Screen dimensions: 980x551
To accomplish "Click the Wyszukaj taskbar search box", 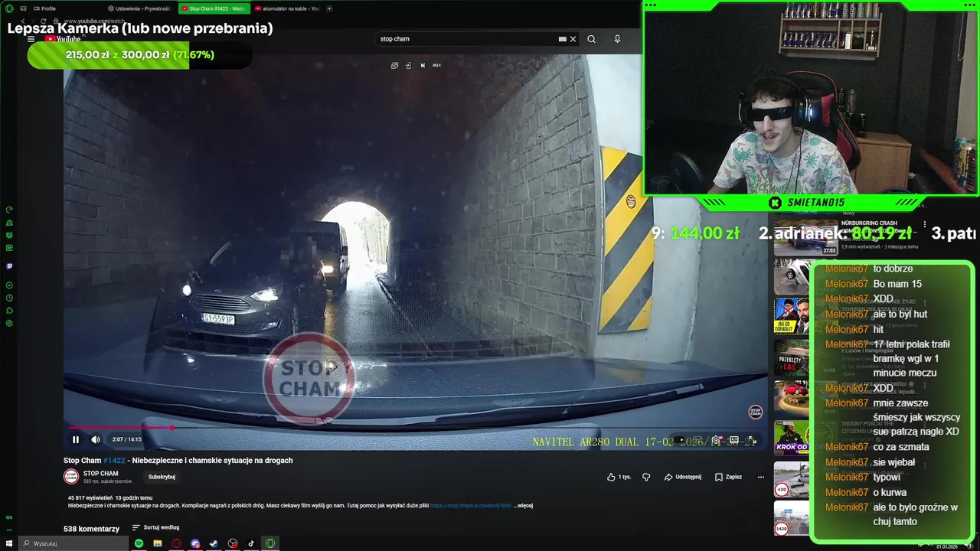I will tap(74, 543).
